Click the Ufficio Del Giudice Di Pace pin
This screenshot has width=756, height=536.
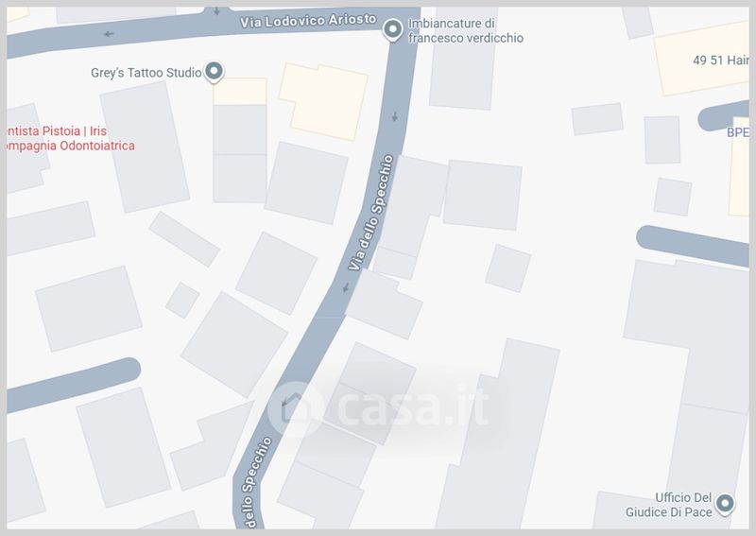pyautogui.click(x=725, y=504)
